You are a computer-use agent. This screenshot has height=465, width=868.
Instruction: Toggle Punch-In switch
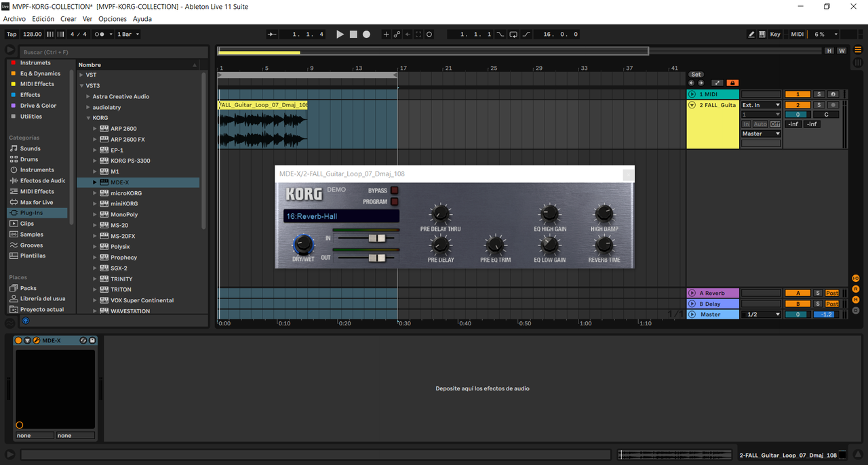pyautogui.click(x=500, y=34)
